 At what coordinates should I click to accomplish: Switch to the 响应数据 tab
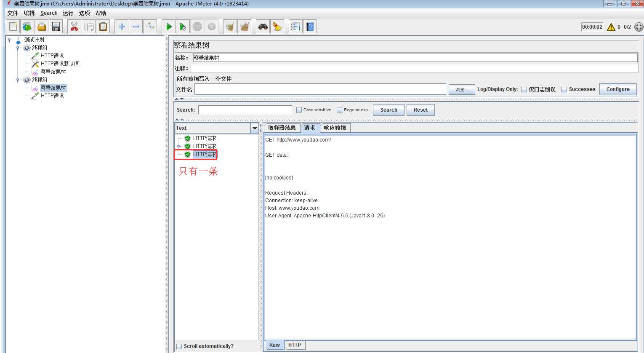point(335,128)
